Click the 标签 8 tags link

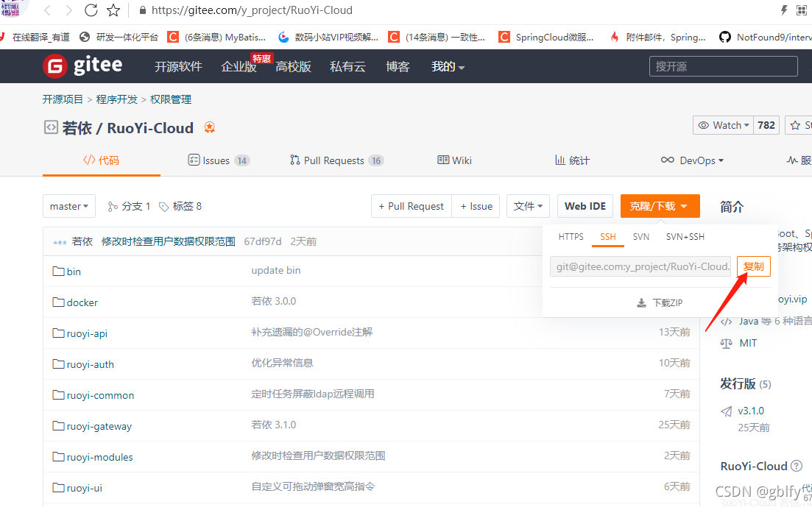(x=180, y=206)
